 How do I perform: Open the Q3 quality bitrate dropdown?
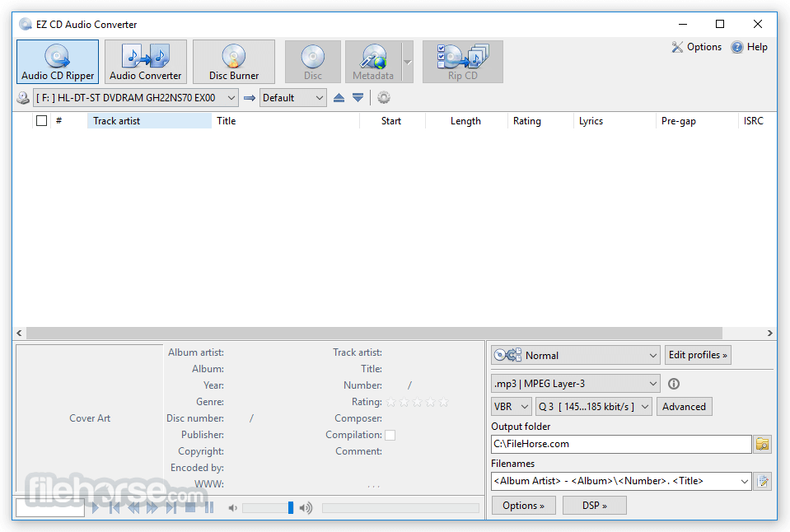click(594, 407)
